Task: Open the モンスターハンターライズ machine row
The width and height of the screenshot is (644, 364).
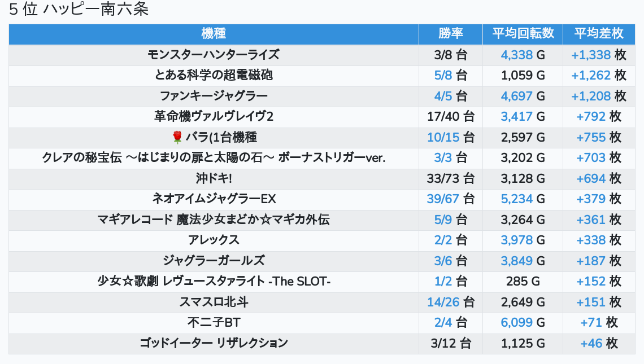Action: [214, 55]
